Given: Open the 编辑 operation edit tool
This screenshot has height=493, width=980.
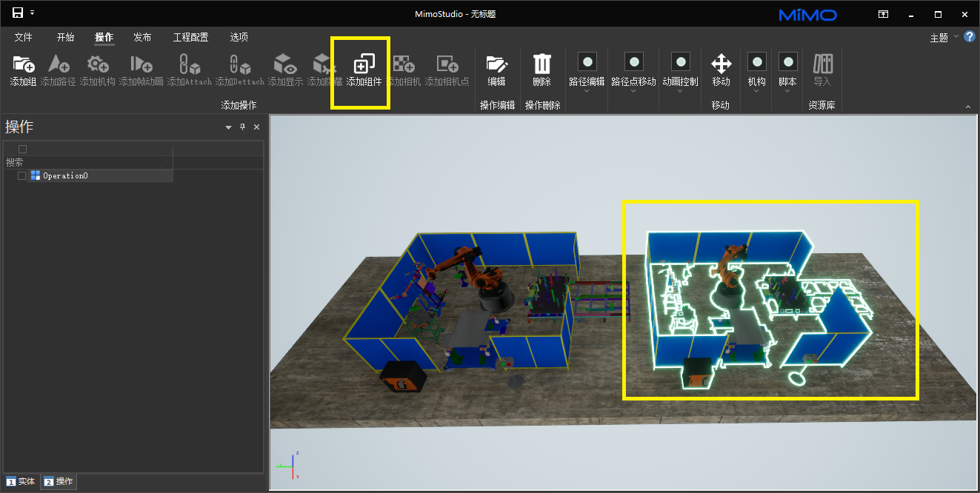Looking at the screenshot, I should pyautogui.click(x=496, y=64).
